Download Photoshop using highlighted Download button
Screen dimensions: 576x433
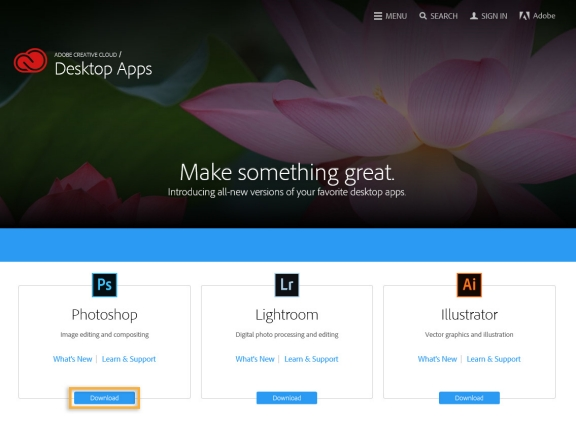tap(104, 398)
